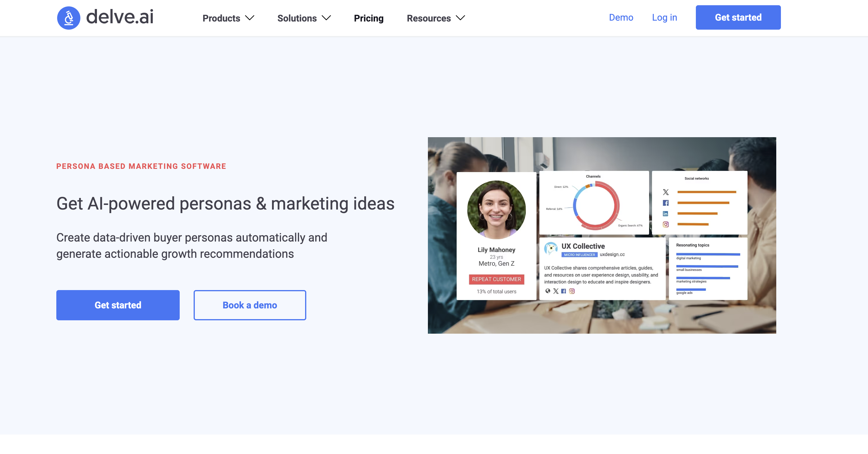Viewport: 868px width, 454px height.
Task: Click the Instagram icon under UX Collective description
Action: tap(572, 291)
